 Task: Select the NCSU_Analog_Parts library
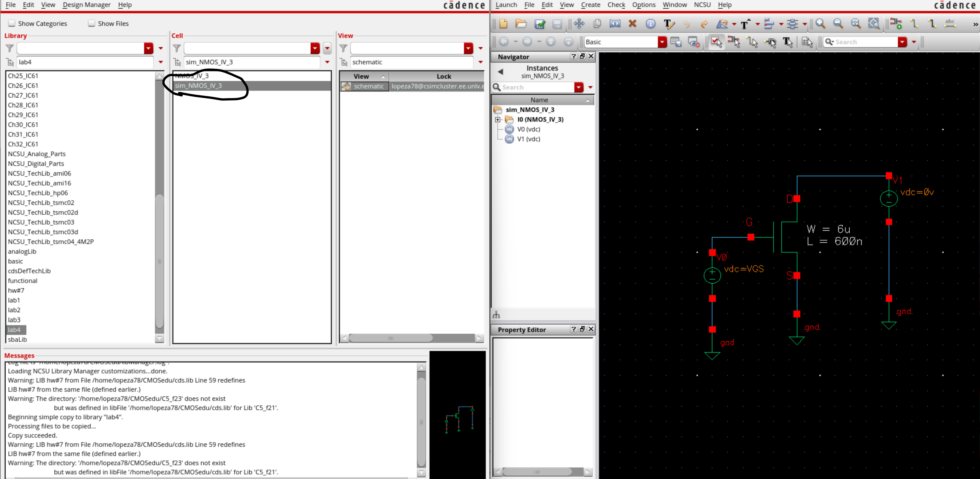36,154
